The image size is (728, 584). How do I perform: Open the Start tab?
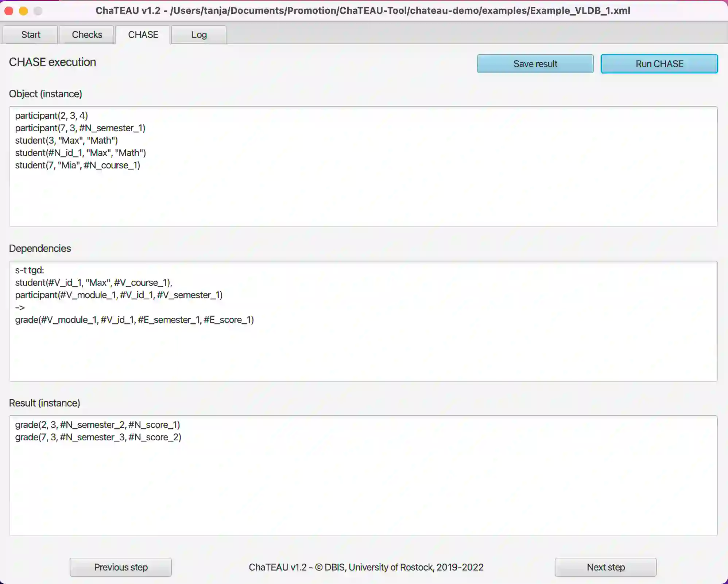point(31,35)
